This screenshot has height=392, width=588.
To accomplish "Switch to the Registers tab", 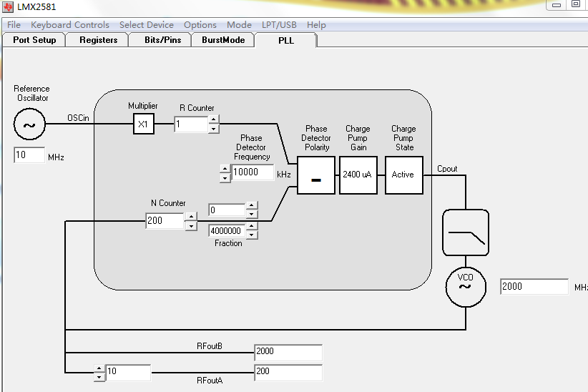I will coord(98,40).
